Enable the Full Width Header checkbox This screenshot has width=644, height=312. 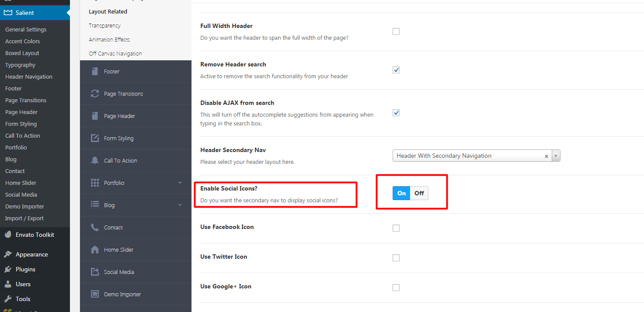click(x=396, y=31)
